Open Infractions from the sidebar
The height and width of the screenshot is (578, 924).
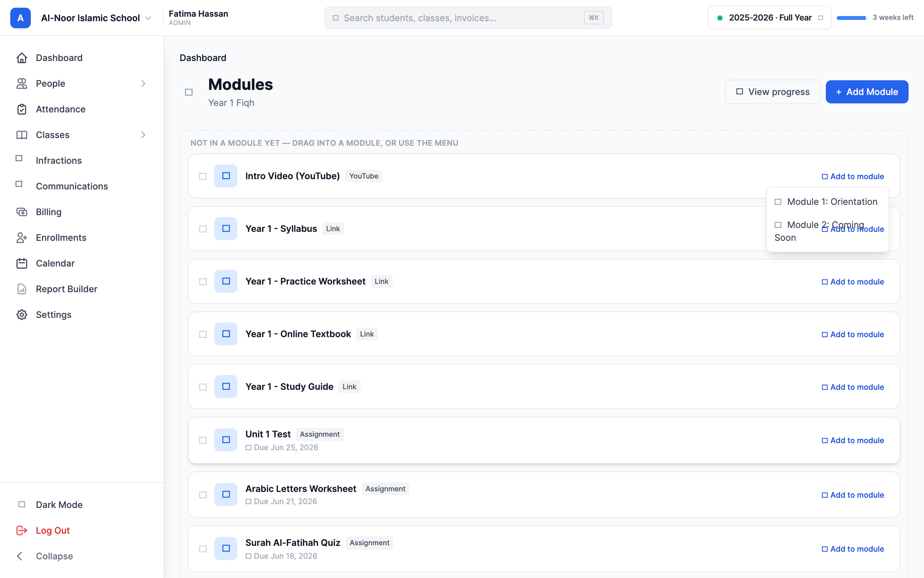(x=58, y=160)
